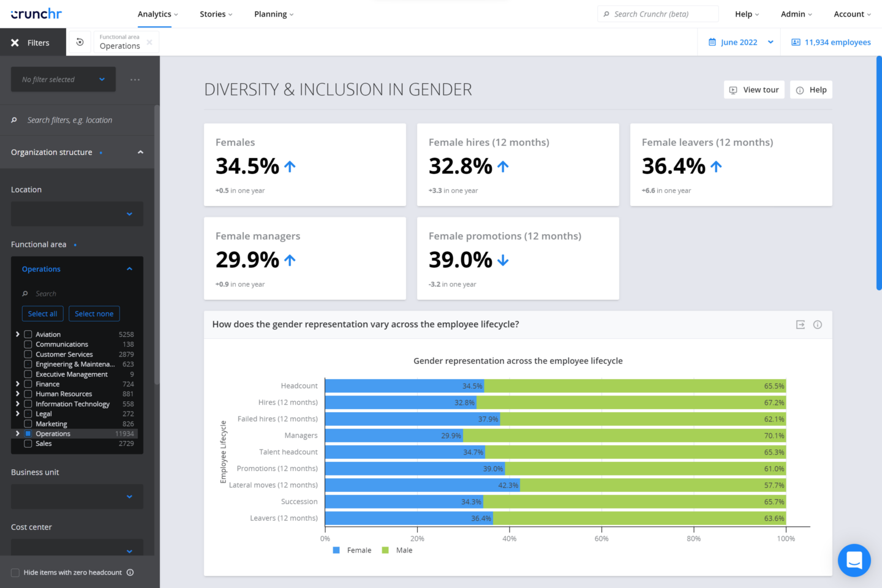
Task: Expand the Finance tree node
Action: (17, 384)
